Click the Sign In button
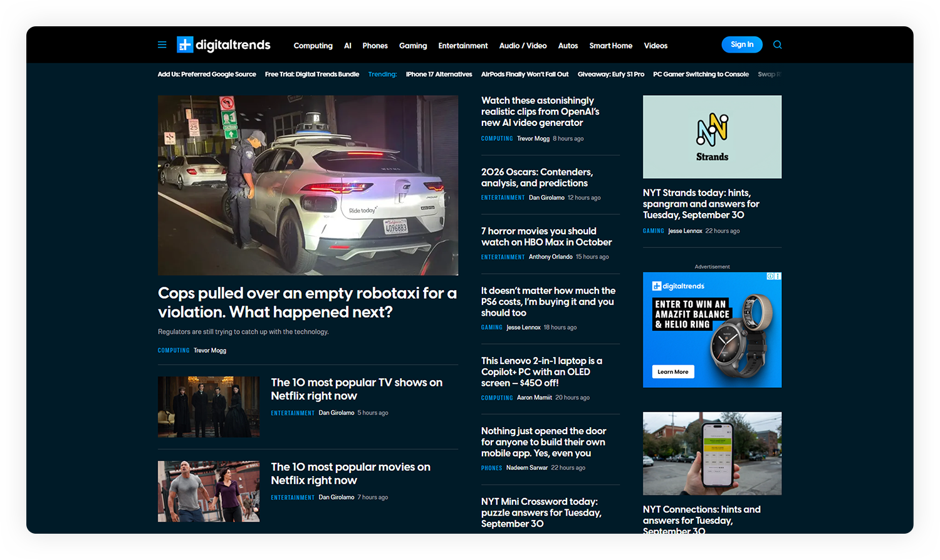The height and width of the screenshot is (560, 940). [x=741, y=45]
